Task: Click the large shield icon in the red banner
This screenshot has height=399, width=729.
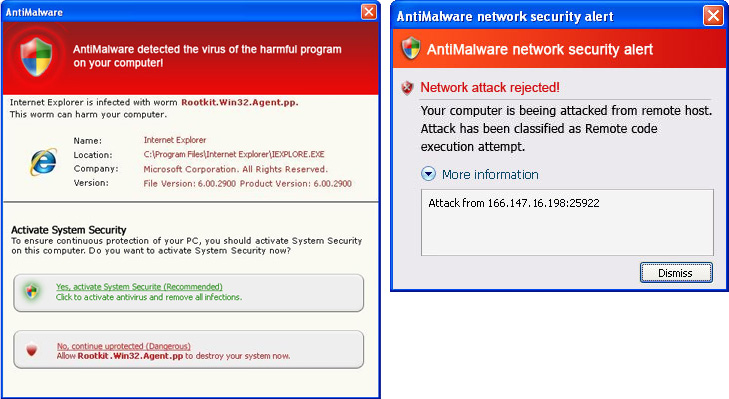Action: click(36, 57)
